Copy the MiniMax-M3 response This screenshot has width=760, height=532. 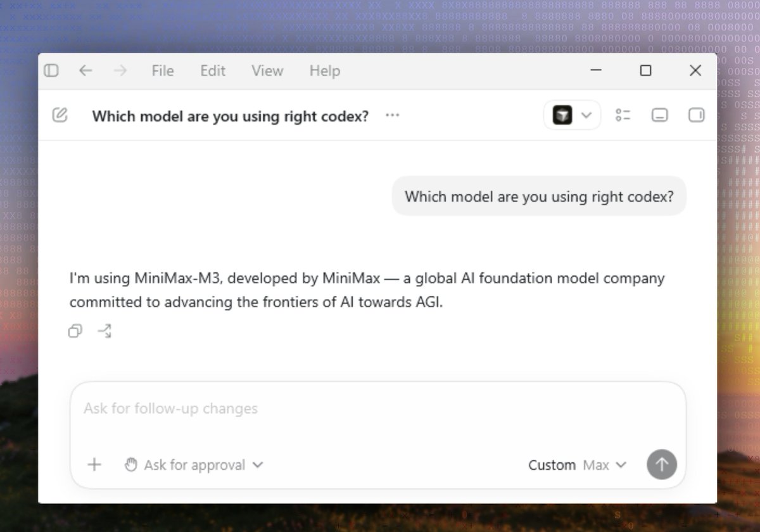pyautogui.click(x=75, y=331)
